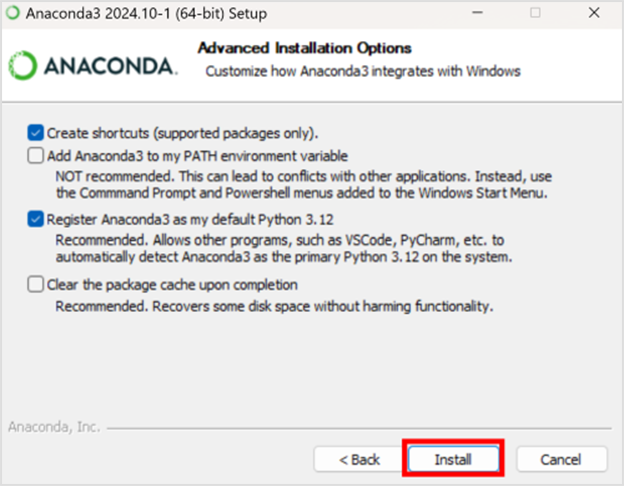
Task: Uncheck the Create shortcuts checkbox
Action: tap(37, 132)
